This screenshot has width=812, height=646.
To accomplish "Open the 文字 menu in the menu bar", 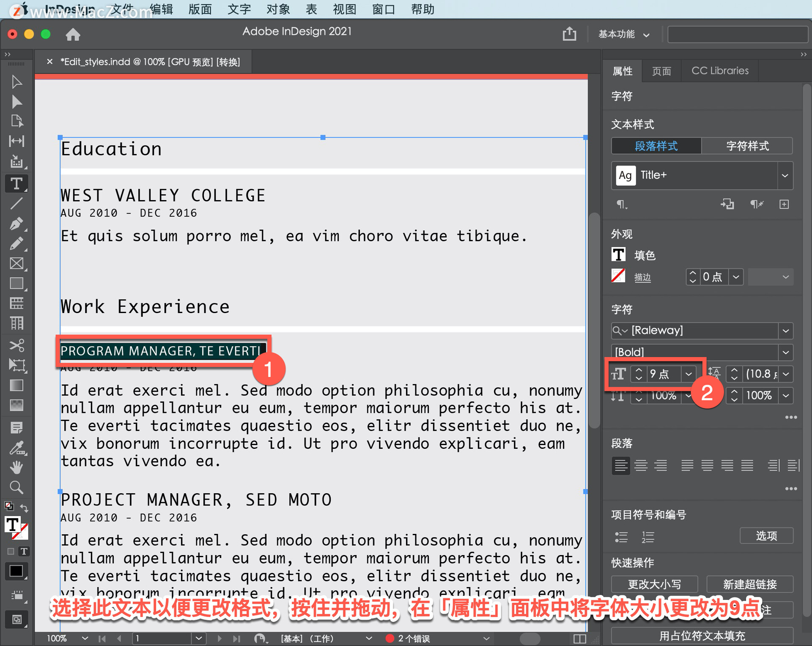I will 239,9.
